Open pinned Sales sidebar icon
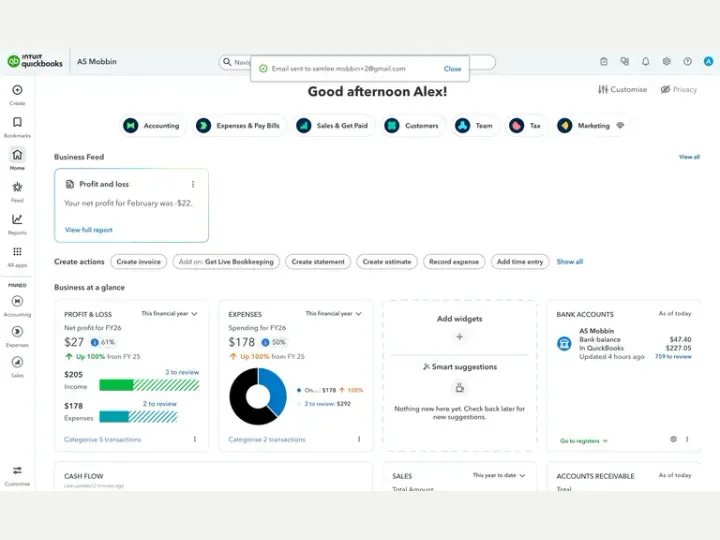This screenshot has width=720, height=540. tap(17, 362)
